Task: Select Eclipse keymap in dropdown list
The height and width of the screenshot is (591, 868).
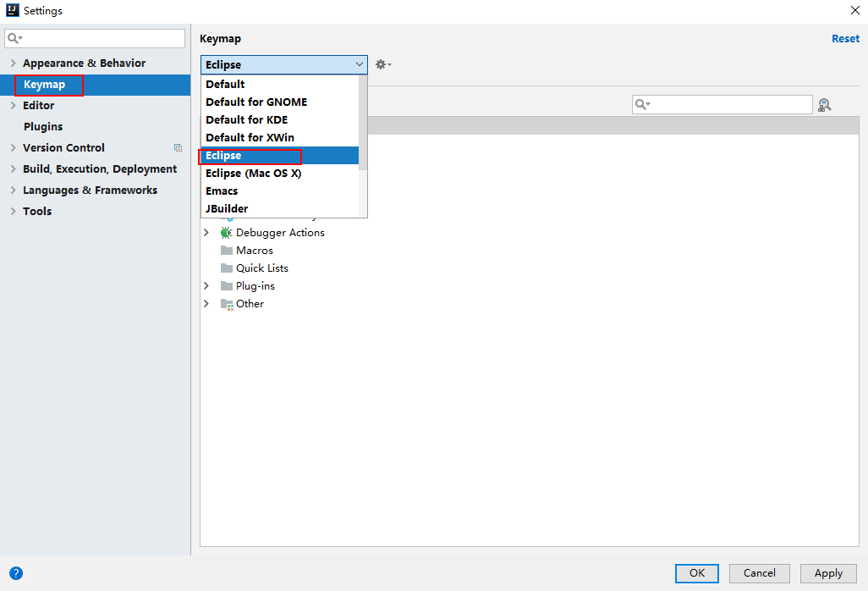Action: 279,156
